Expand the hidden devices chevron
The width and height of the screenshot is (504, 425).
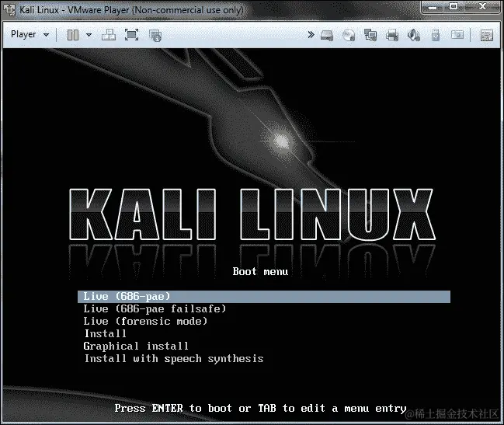(x=311, y=34)
